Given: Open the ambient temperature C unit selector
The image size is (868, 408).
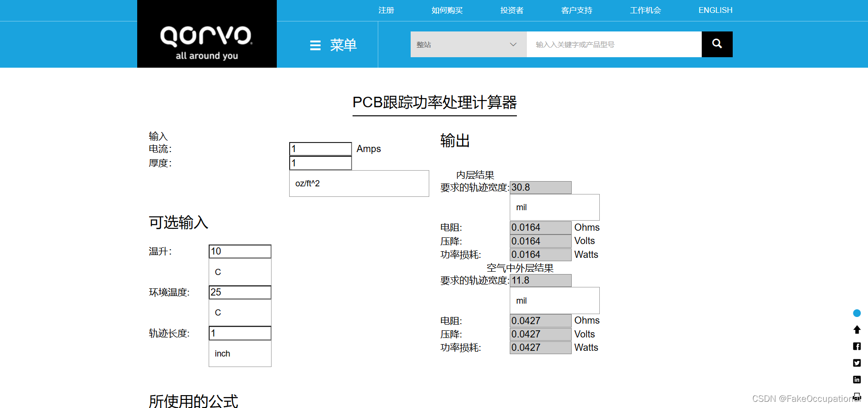Looking at the screenshot, I should tap(240, 312).
